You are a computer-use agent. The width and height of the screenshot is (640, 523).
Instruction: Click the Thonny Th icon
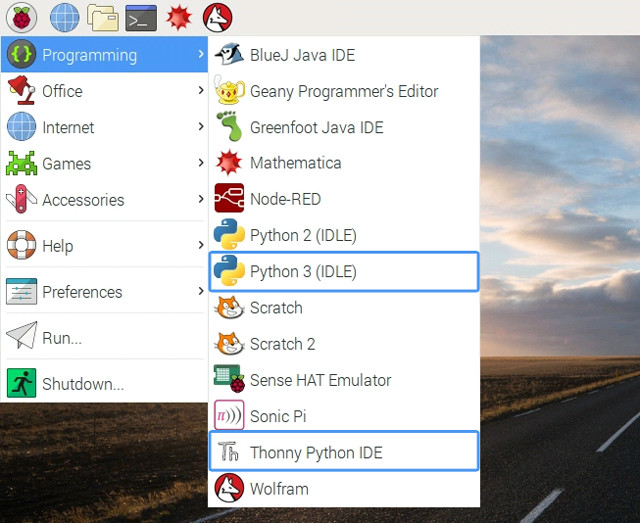228,451
